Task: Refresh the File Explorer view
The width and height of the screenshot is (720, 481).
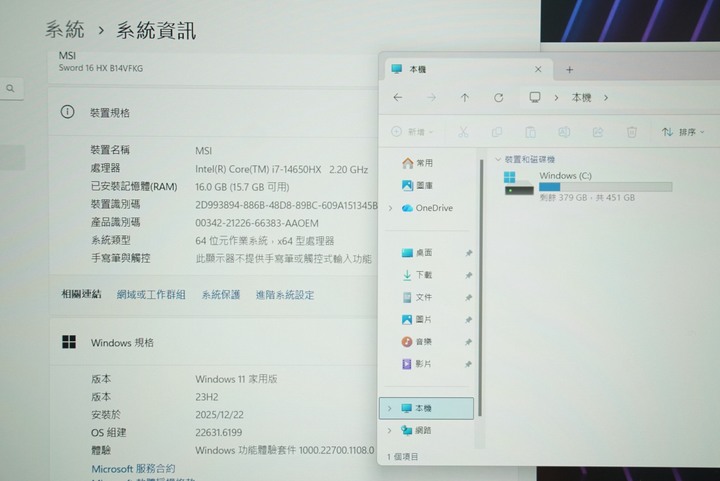Action: (x=499, y=98)
